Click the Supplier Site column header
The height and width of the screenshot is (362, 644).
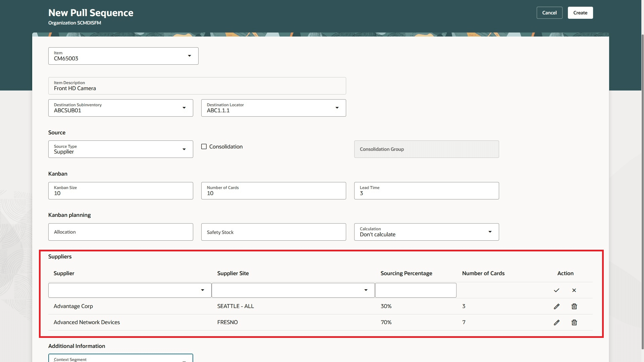coord(233,274)
